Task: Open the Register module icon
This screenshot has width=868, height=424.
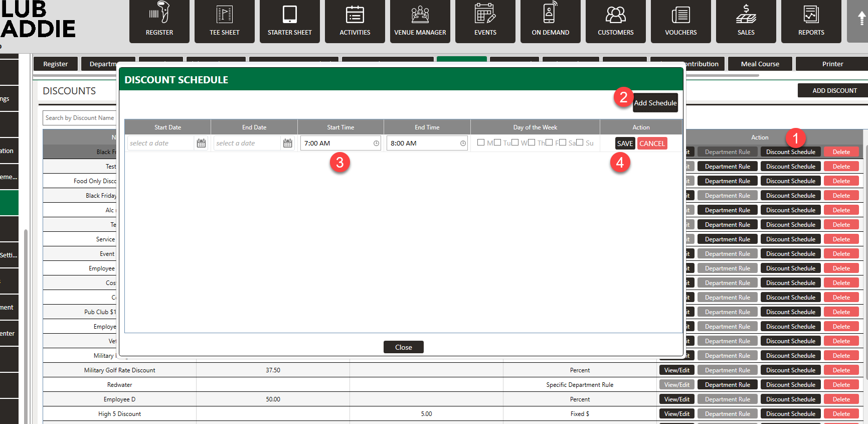Action: point(159,21)
